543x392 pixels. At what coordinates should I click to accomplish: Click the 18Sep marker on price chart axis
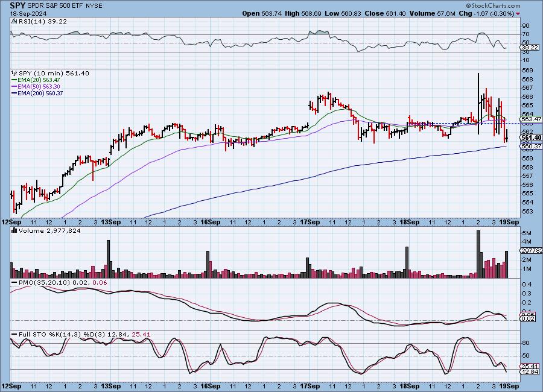point(409,222)
